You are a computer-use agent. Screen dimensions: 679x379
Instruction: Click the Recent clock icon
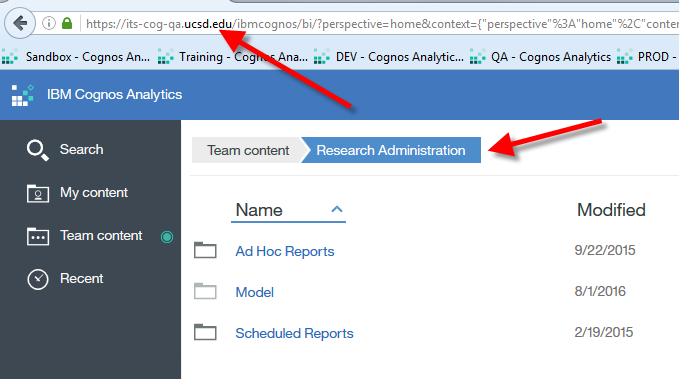(x=38, y=279)
